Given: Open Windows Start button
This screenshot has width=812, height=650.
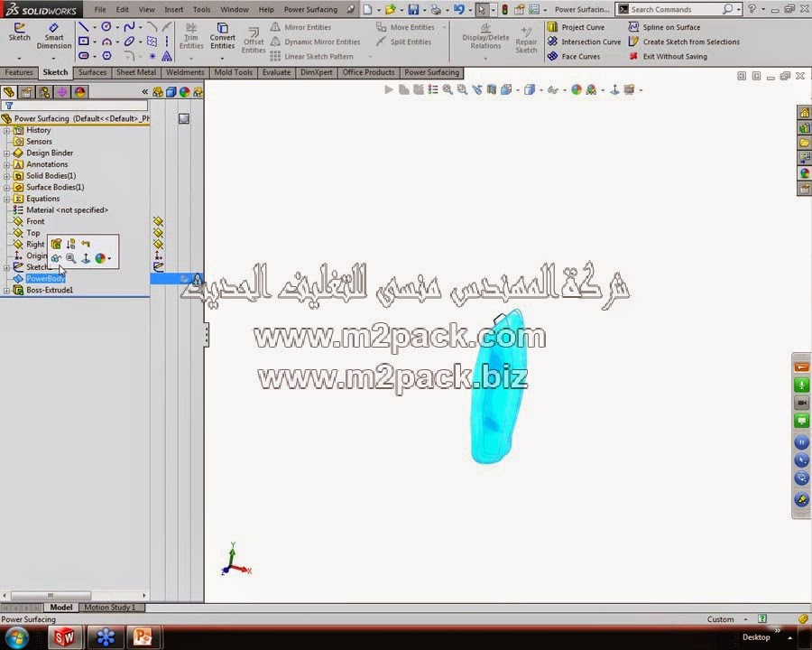Looking at the screenshot, I should point(17,637).
